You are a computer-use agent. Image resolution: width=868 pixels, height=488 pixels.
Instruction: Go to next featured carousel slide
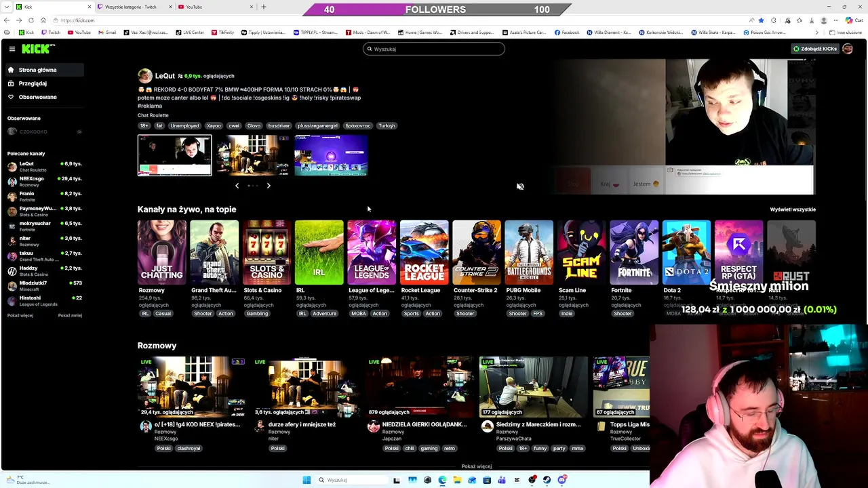pos(269,185)
